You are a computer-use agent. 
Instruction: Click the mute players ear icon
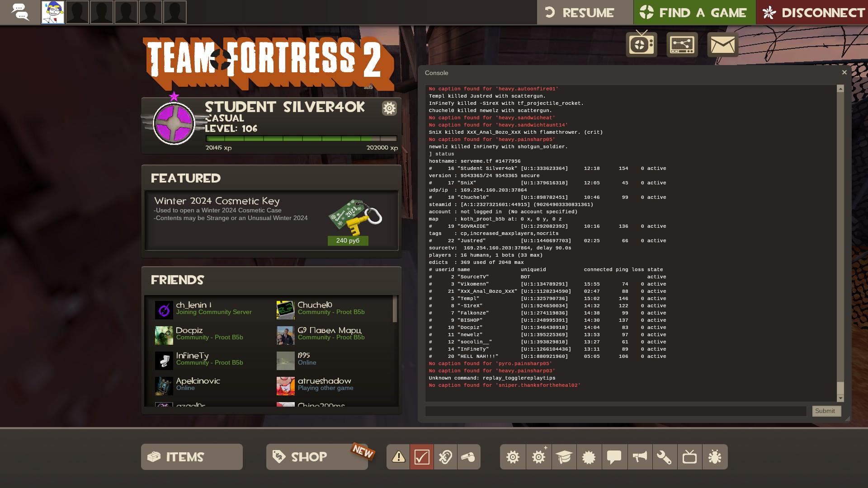coord(445,457)
